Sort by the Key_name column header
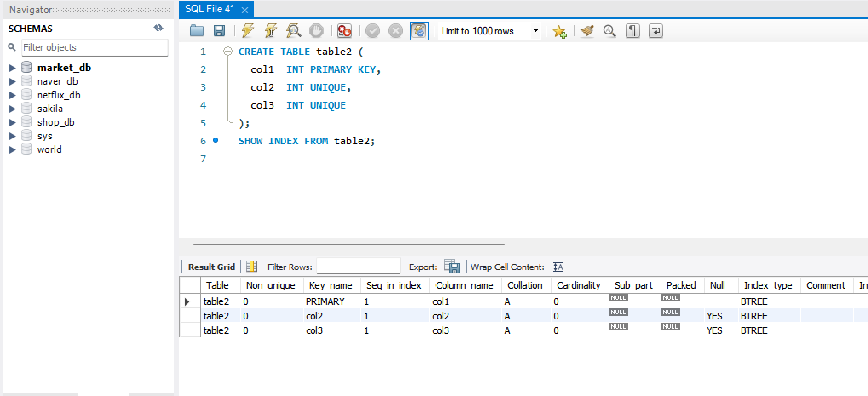Image resolution: width=868 pixels, height=396 pixels. (332, 285)
